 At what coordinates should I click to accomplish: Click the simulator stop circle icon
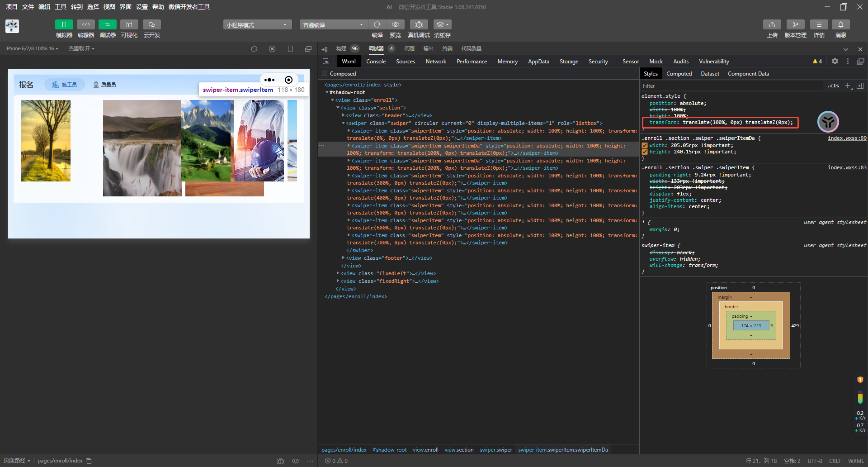tap(272, 49)
